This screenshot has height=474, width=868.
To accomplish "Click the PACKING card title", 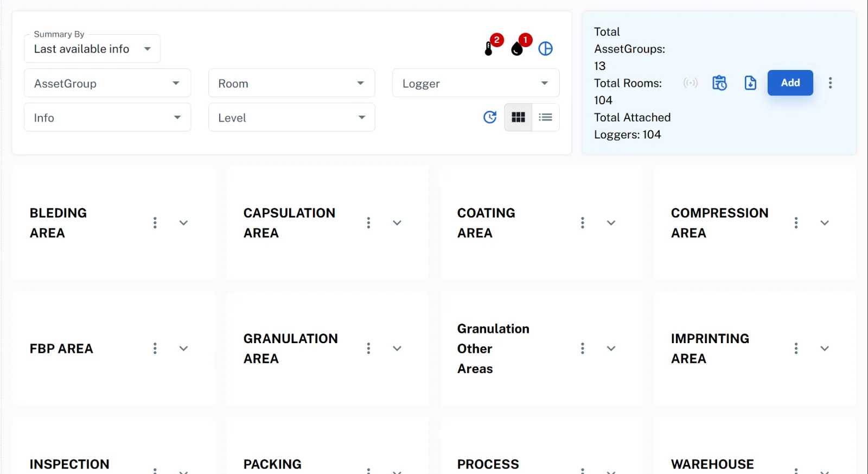I will click(272, 464).
